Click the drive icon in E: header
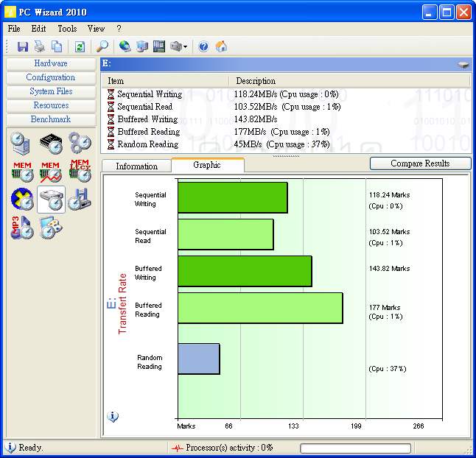 tap(463, 65)
